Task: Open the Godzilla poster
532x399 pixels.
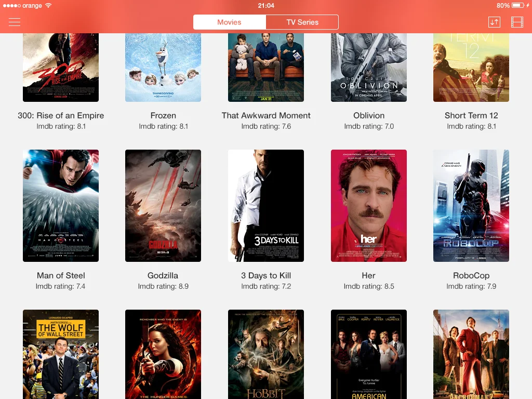Action: coord(163,206)
